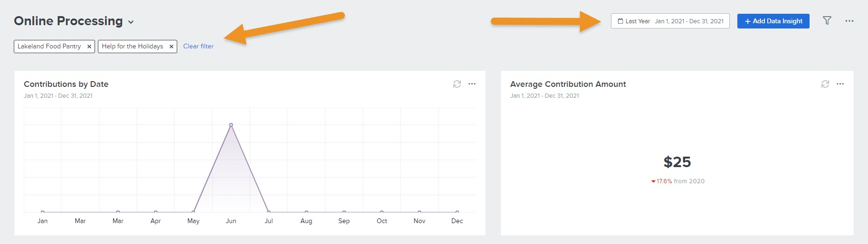Select the Nov data point on chart

pyautogui.click(x=420, y=212)
